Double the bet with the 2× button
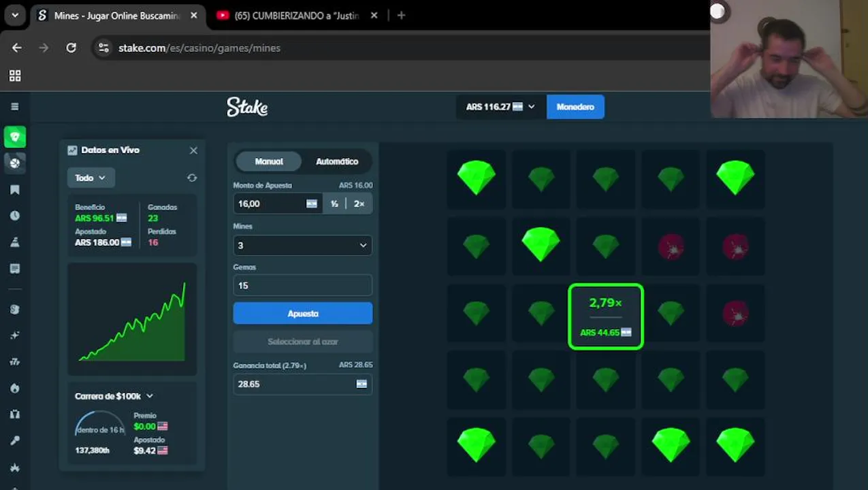This screenshot has width=868, height=490. [x=359, y=203]
